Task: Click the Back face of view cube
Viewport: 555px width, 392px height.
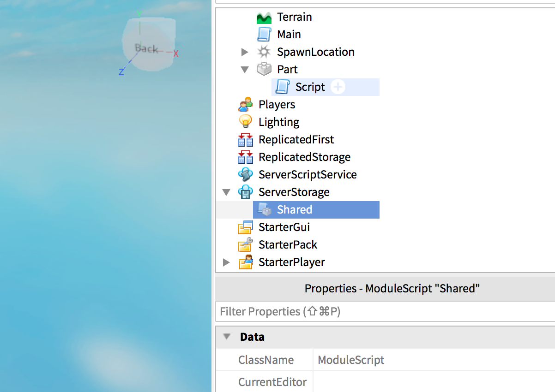Action: (146, 48)
